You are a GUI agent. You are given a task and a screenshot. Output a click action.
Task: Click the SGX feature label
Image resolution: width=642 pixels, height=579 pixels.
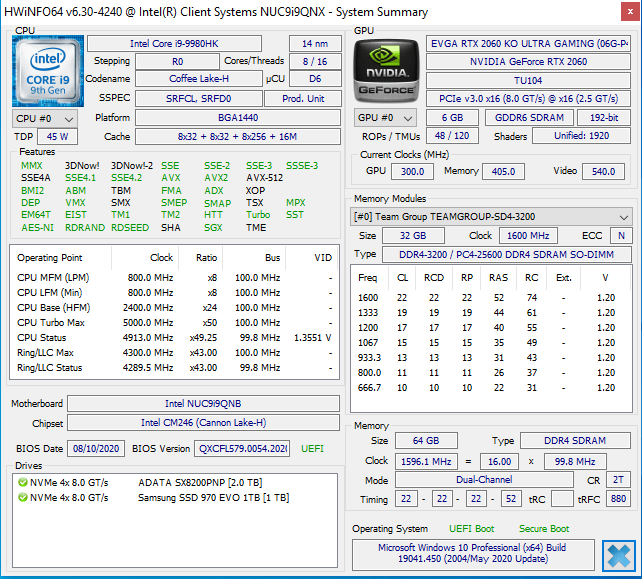pyautogui.click(x=213, y=228)
